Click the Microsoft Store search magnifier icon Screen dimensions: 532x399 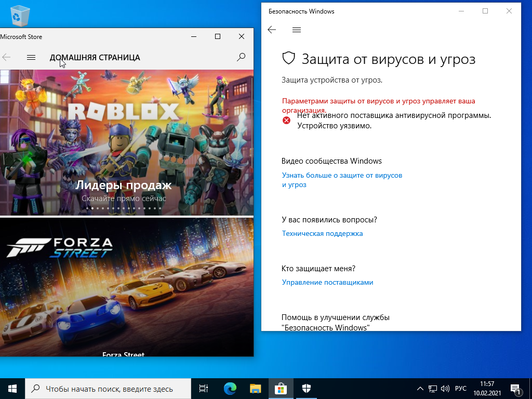pos(241,57)
